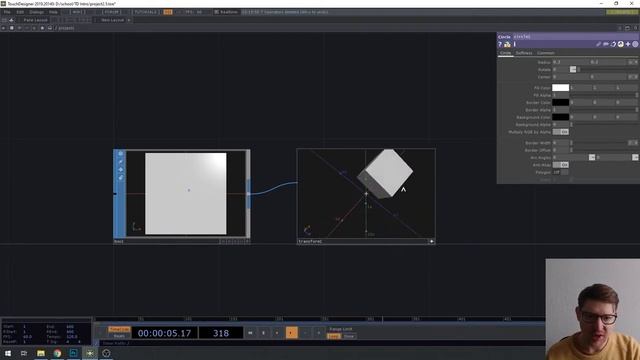640x360 pixels.
Task: Toggle Multiply RGB by Alpha switch
Action: (x=560, y=132)
